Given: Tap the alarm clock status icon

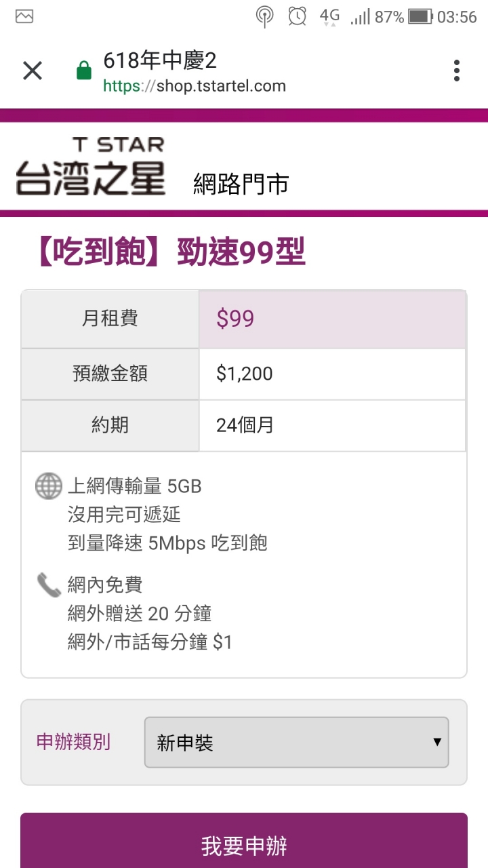Looking at the screenshot, I should click(297, 16).
